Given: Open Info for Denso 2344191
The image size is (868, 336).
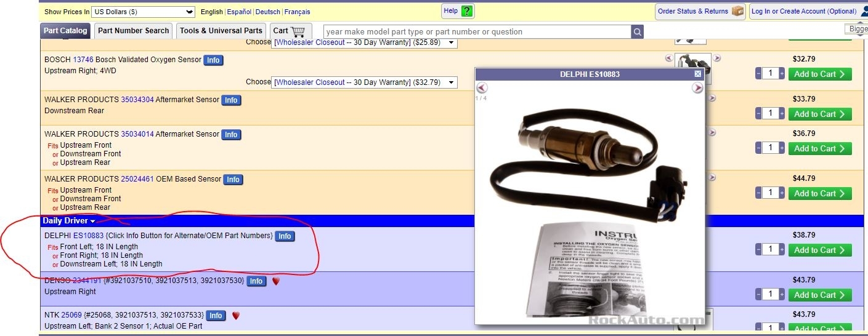Looking at the screenshot, I should (x=256, y=281).
